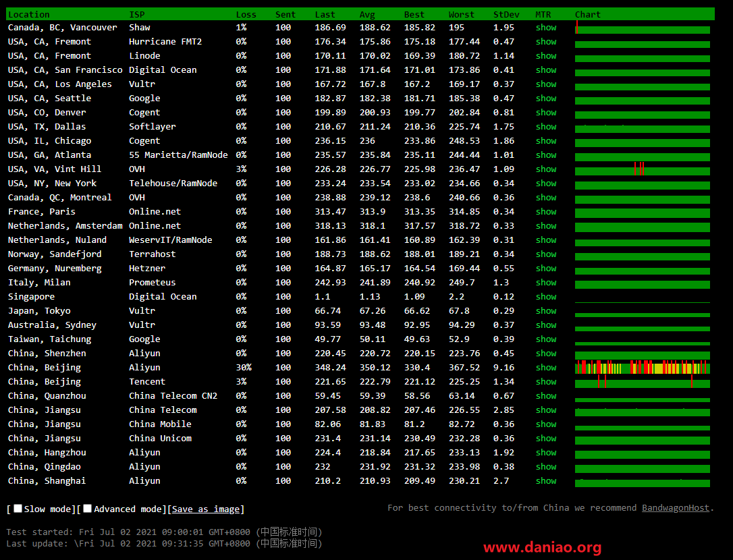This screenshot has height=560, width=733.
Task: Click the Avg column header
Action: click(367, 14)
